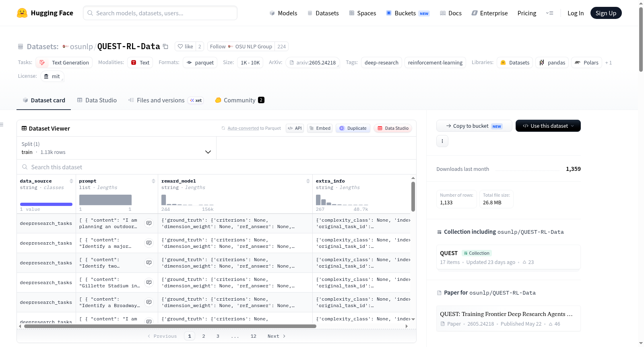Viewport: 644px width, 347px height.
Task: Select the reinforcement-learning tag
Action: point(435,63)
